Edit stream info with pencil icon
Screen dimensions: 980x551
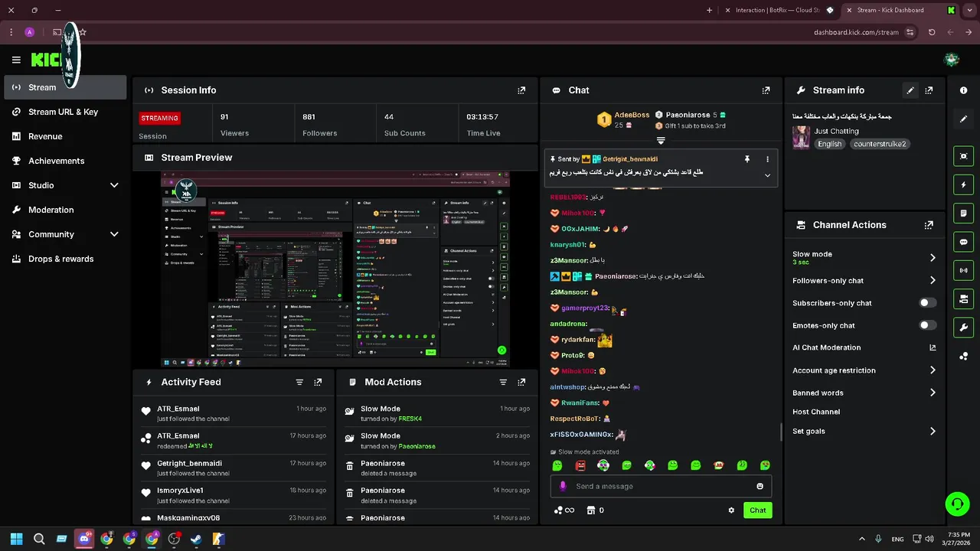tap(910, 90)
